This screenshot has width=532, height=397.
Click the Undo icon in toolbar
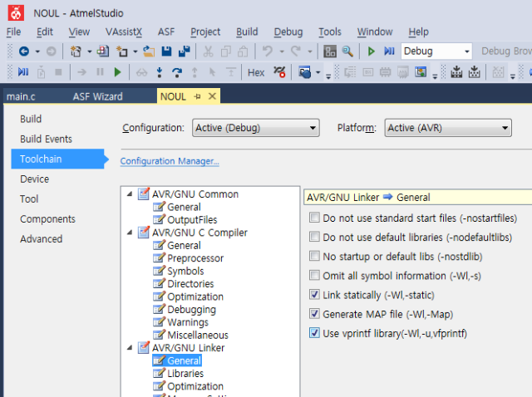coord(266,51)
